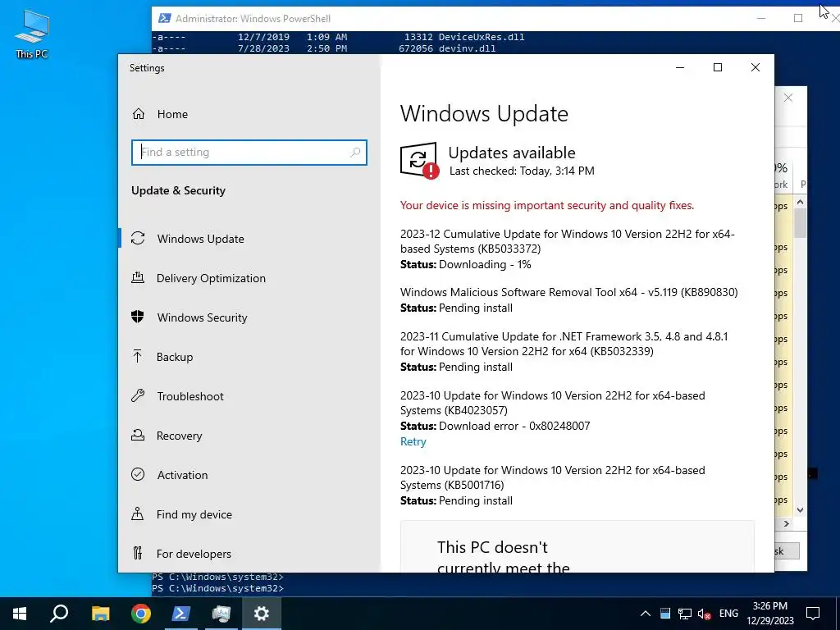Open Find my device settings
Viewport: 840px width, 630px height.
coord(194,514)
